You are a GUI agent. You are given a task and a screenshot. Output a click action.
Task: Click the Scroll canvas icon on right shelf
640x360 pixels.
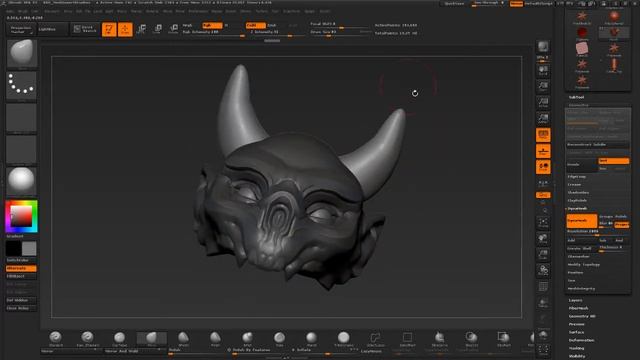click(x=543, y=71)
